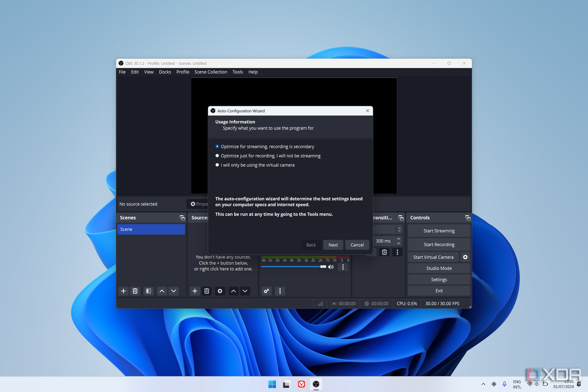Viewport: 588px width, 392px height.
Task: Click Next in Auto-Configuration Wizard
Action: [x=333, y=245]
